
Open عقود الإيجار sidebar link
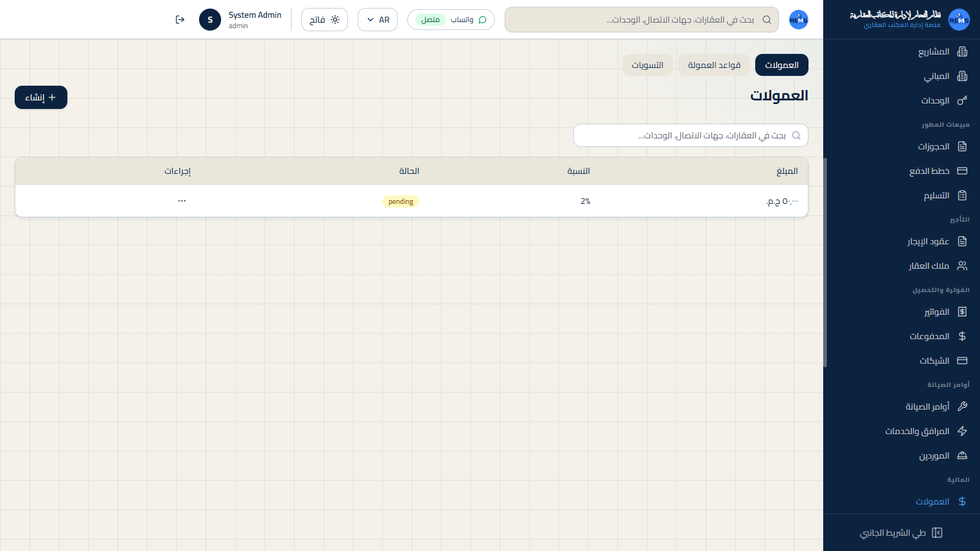(x=902, y=241)
